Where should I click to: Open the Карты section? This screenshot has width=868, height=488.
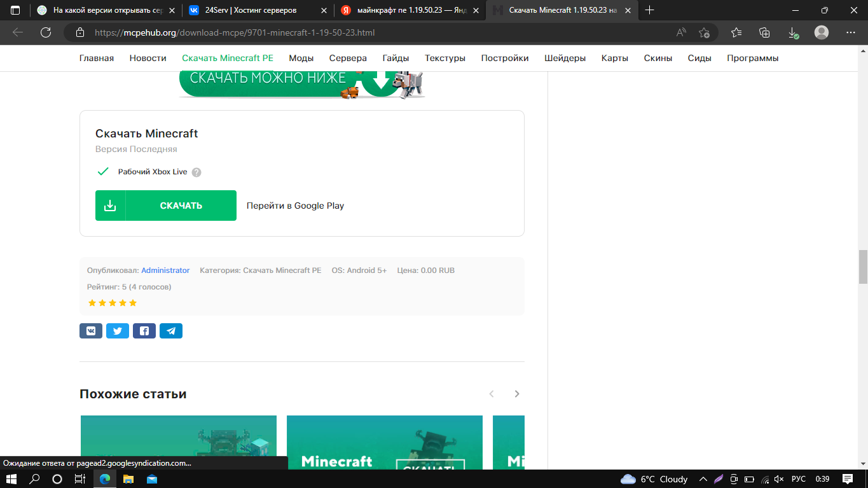[x=615, y=58]
